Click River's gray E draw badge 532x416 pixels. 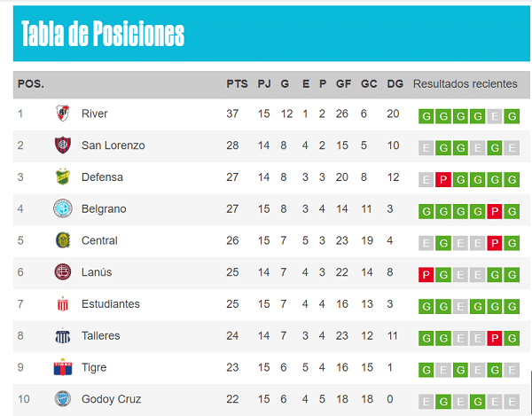click(495, 116)
